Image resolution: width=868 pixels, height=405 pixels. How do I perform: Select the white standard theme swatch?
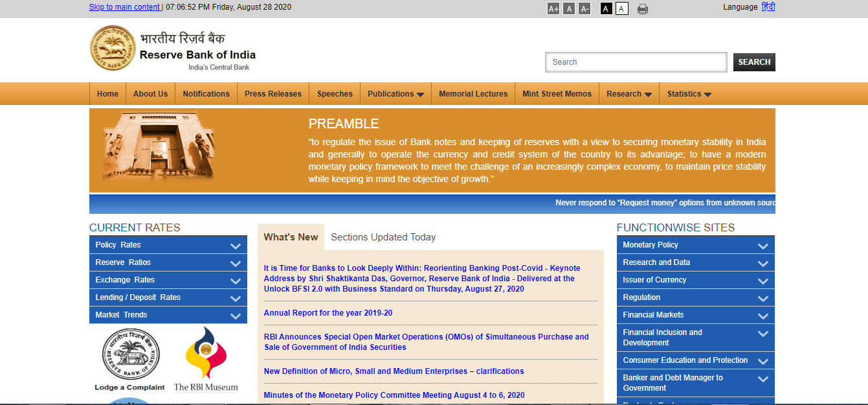click(622, 8)
